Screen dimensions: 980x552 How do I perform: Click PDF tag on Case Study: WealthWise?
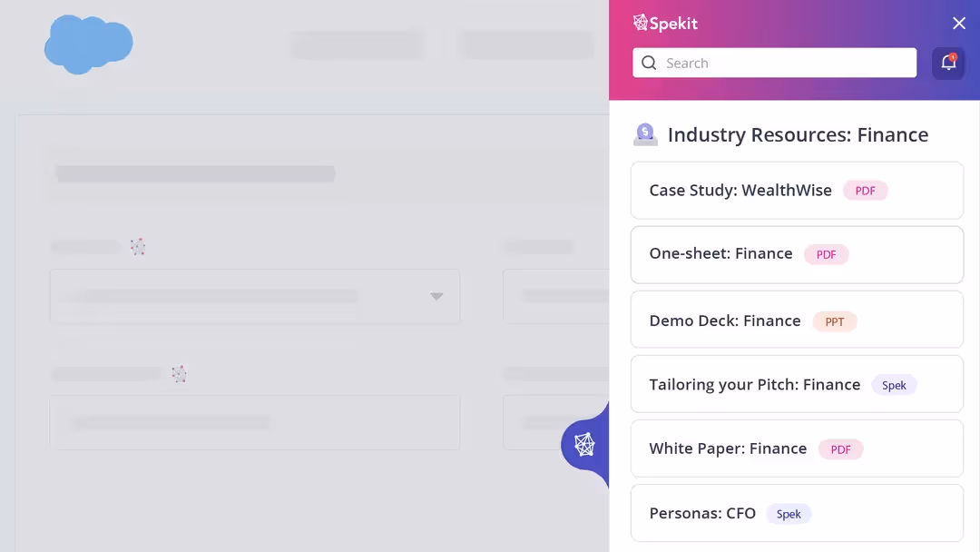pos(865,191)
